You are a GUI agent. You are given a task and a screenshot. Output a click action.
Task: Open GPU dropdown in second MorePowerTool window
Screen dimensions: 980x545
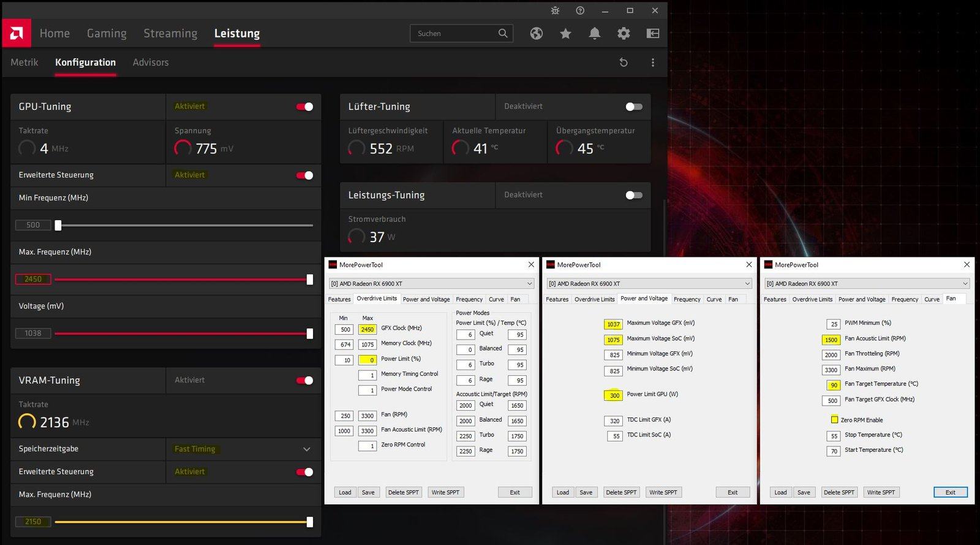pos(649,283)
